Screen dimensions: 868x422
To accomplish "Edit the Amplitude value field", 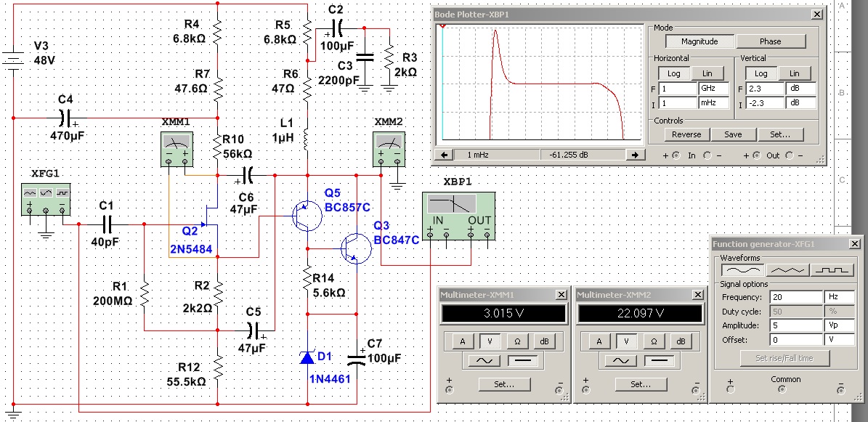I will 796,325.
